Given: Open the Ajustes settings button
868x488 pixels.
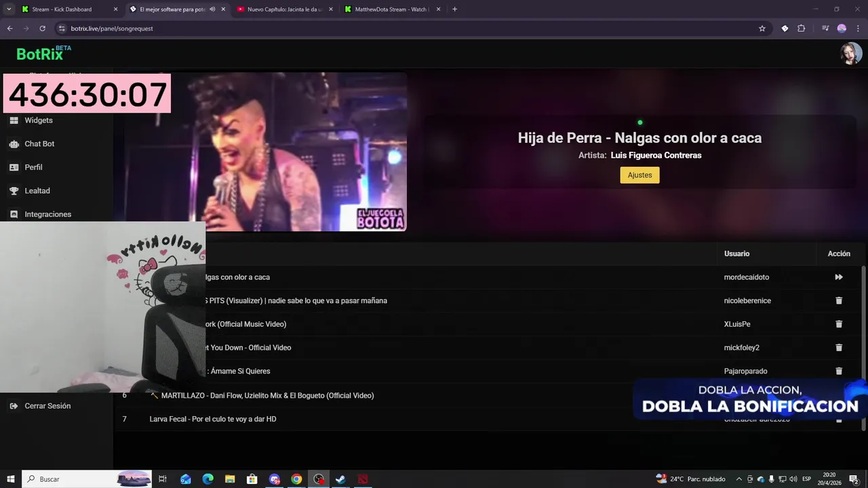Looking at the screenshot, I should 639,175.
